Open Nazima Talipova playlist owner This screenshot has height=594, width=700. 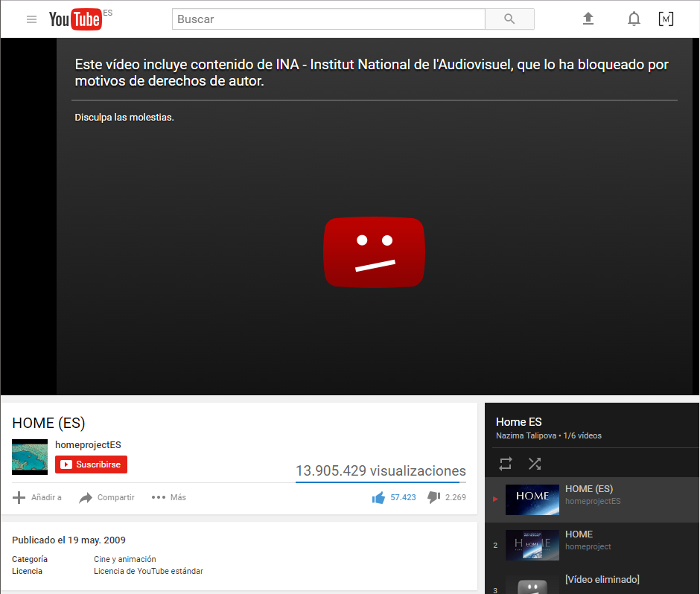pos(526,435)
